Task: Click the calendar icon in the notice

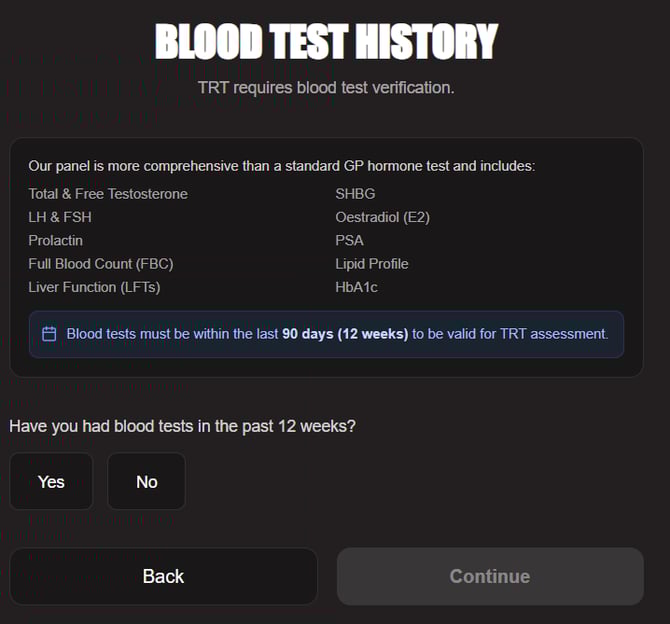Action: [x=49, y=334]
